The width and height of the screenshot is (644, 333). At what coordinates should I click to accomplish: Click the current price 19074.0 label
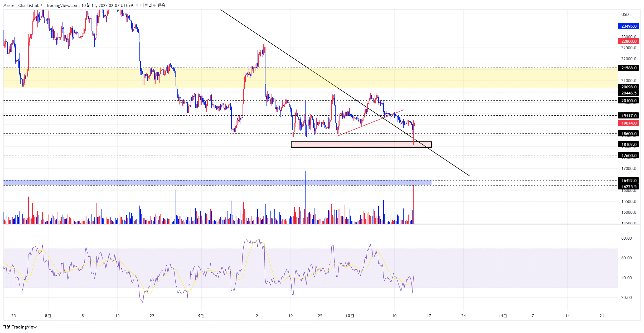(x=628, y=123)
